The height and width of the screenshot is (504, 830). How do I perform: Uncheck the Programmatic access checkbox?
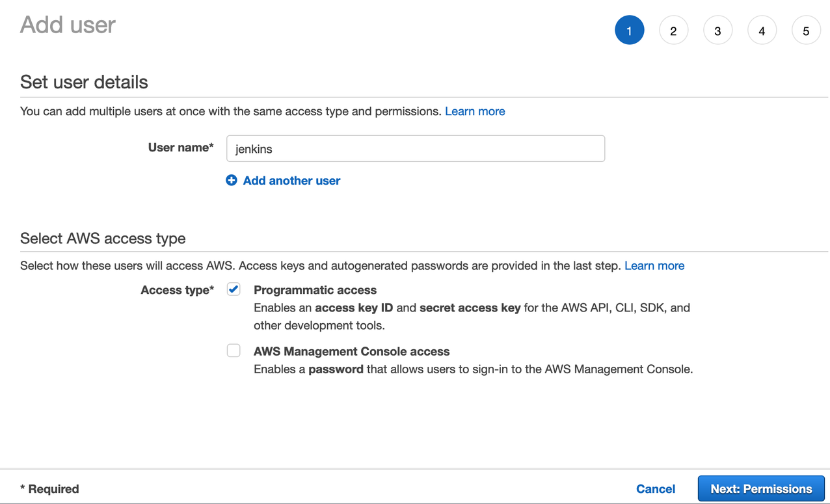tap(234, 289)
